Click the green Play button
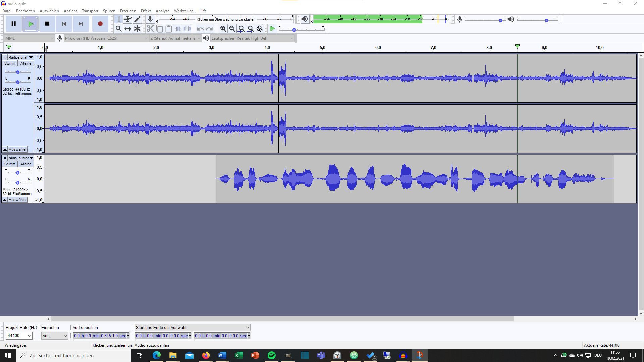 31,24
